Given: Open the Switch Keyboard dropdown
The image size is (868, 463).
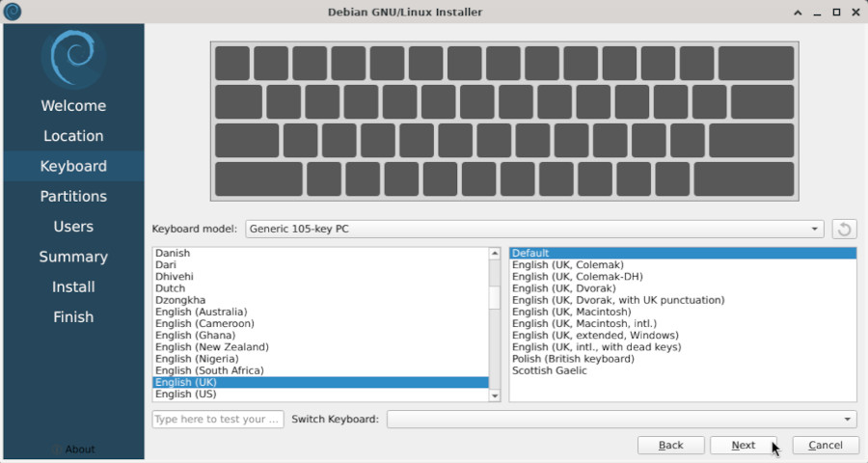Looking at the screenshot, I should click(621, 420).
